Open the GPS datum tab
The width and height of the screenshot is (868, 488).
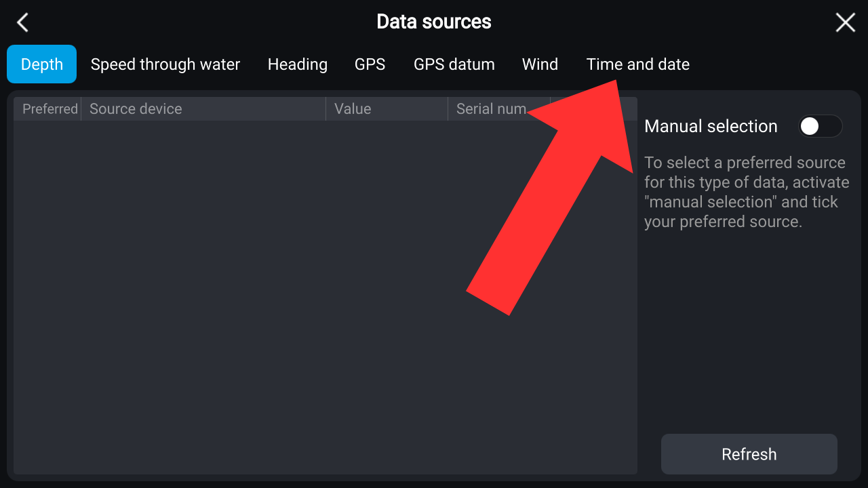(x=454, y=64)
